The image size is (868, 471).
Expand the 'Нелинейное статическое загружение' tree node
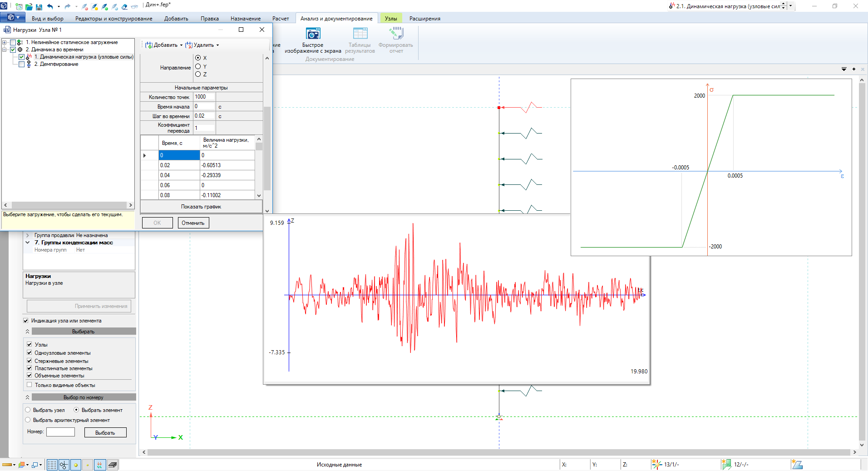coord(5,42)
